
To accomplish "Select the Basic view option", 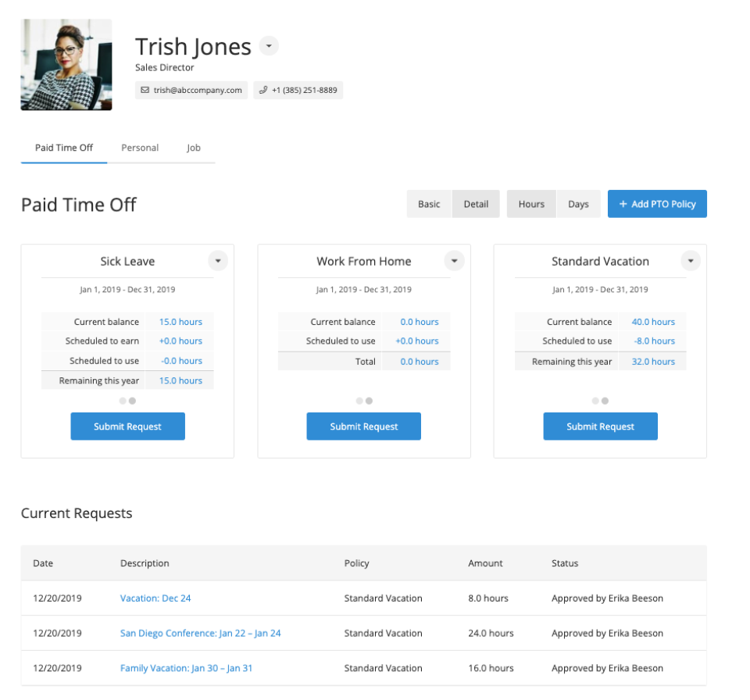I will click(429, 204).
